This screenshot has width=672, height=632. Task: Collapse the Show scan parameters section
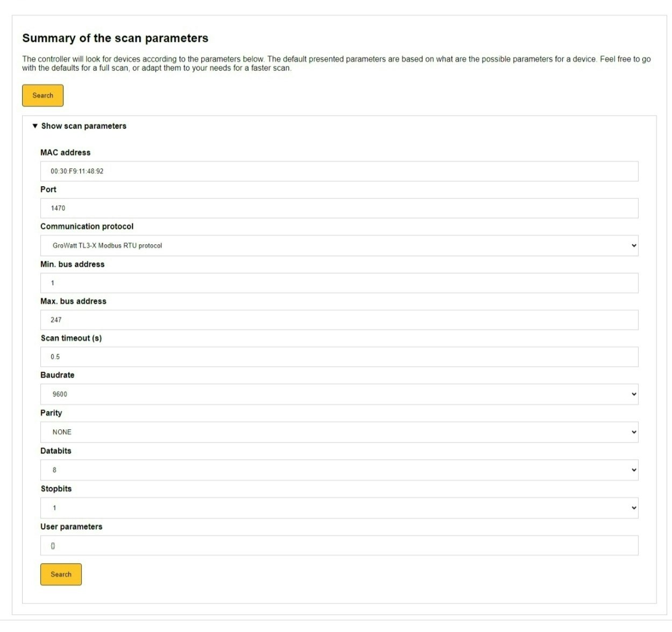[83, 126]
